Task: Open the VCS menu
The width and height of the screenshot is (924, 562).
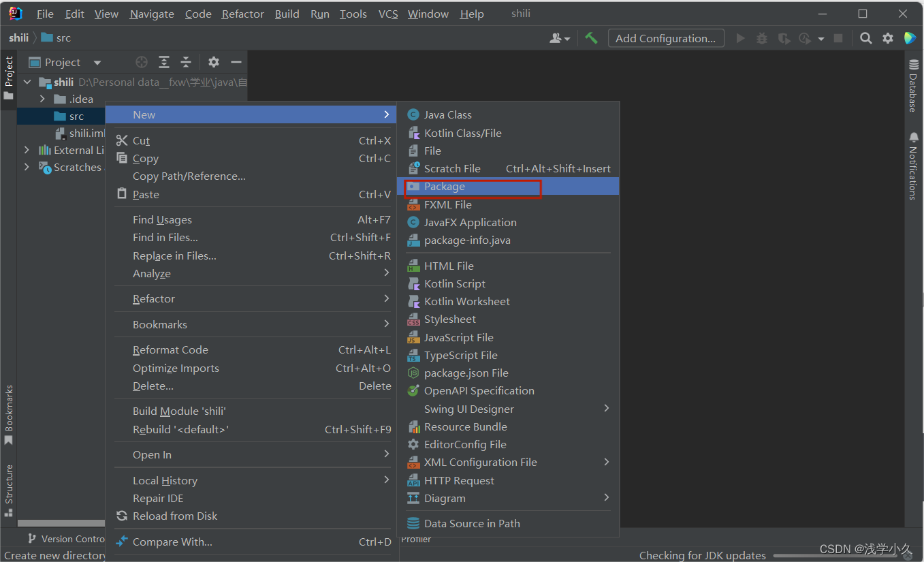Action: click(x=388, y=14)
